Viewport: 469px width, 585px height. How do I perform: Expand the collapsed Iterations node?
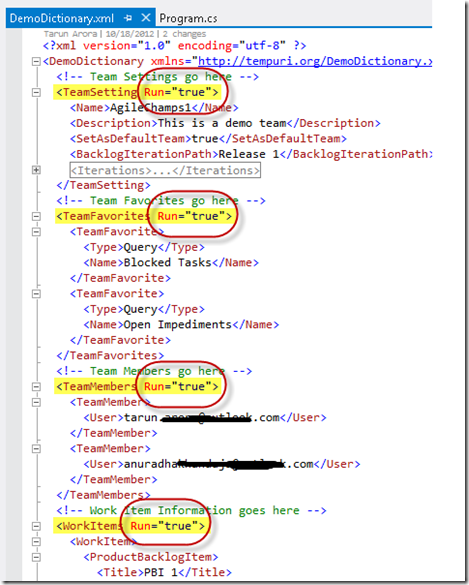[36, 170]
